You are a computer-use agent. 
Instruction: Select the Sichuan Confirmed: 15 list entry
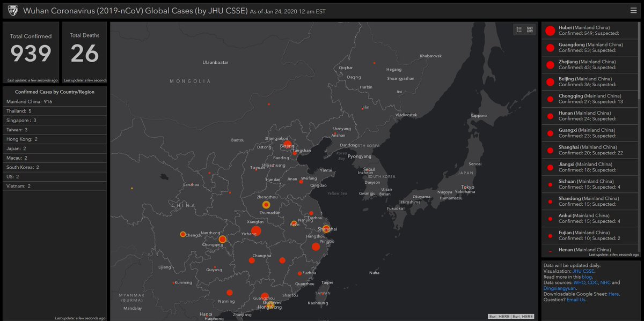(x=589, y=184)
